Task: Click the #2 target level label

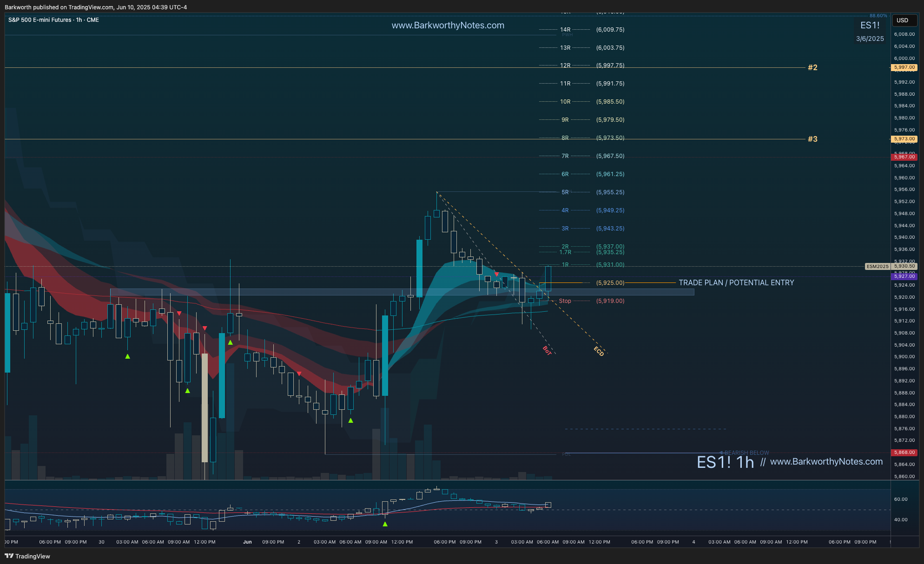Action: tap(812, 67)
